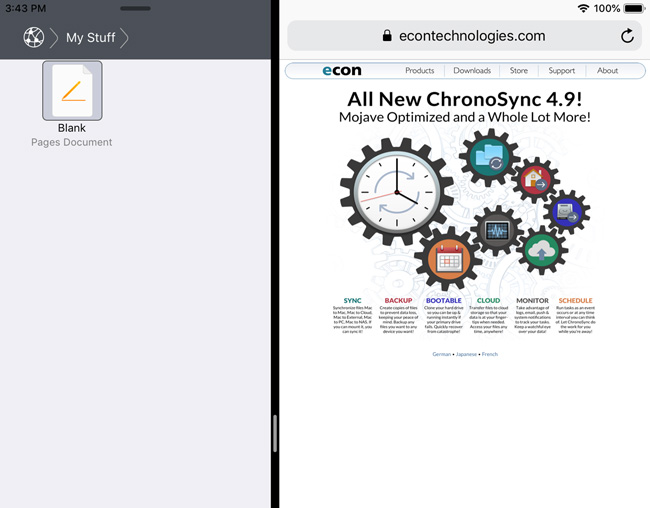Expand the chevron after My Stuff
Image resolution: width=650 pixels, height=508 pixels.
click(x=125, y=38)
